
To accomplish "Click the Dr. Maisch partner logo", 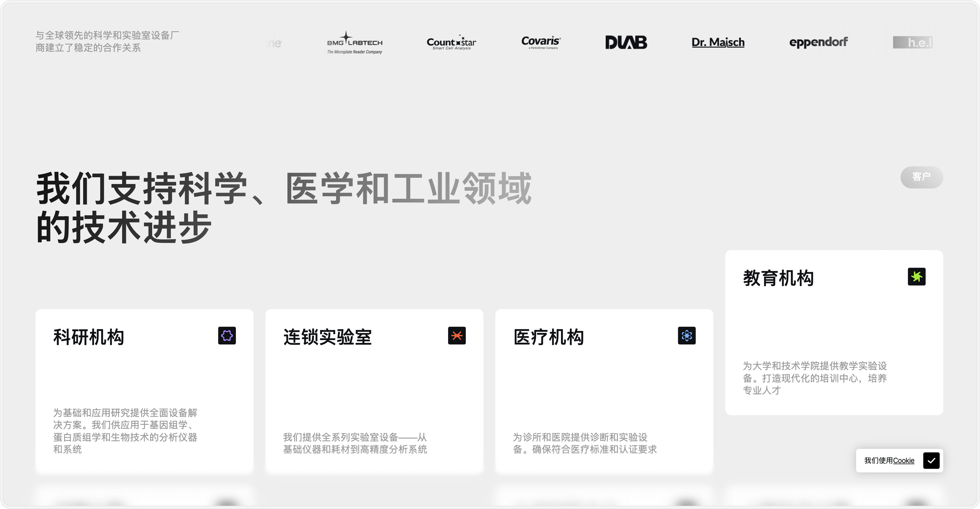I will (718, 42).
